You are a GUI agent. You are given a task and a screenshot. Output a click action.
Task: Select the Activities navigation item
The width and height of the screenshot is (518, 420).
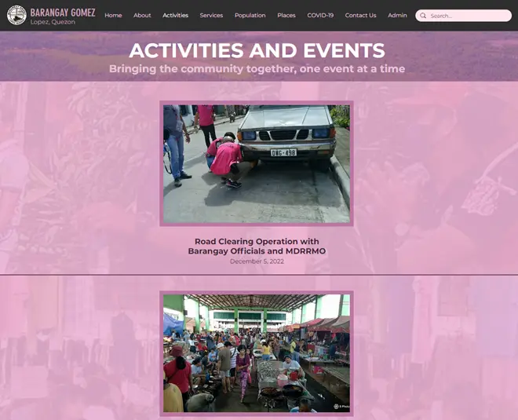point(175,16)
